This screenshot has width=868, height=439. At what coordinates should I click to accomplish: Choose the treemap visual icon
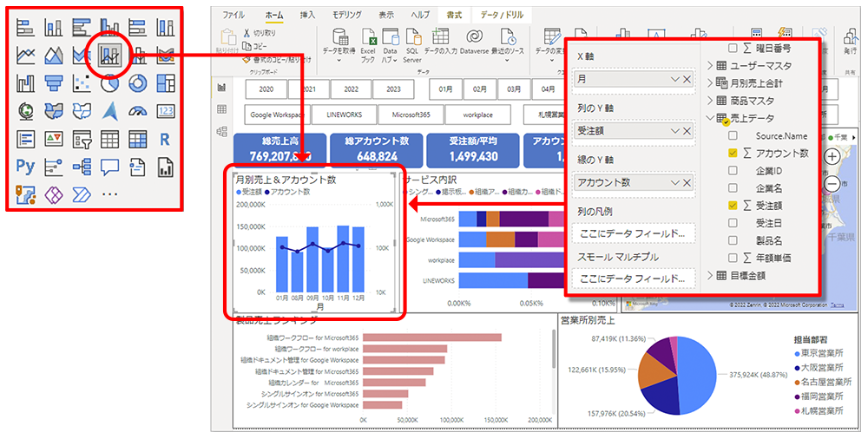point(165,83)
